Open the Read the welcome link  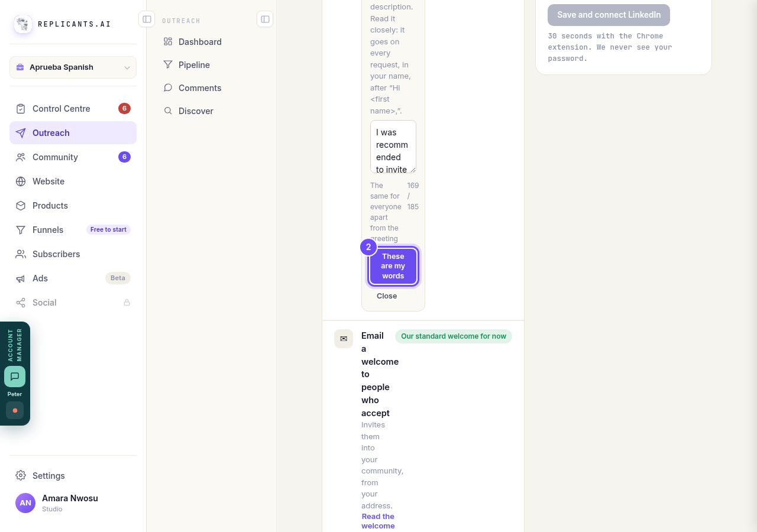[378, 521]
